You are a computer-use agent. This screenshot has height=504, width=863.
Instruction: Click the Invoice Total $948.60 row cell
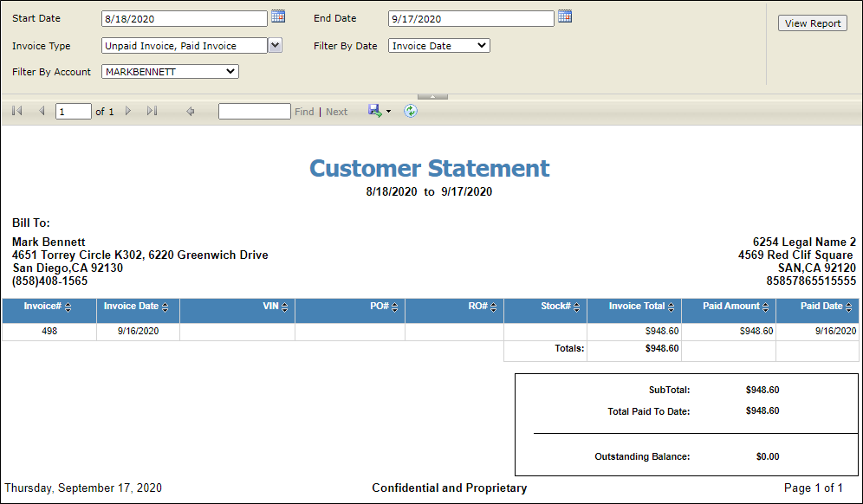(634, 331)
